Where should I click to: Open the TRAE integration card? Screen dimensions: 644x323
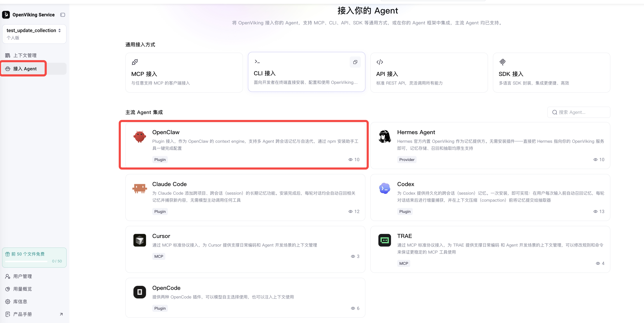490,249
